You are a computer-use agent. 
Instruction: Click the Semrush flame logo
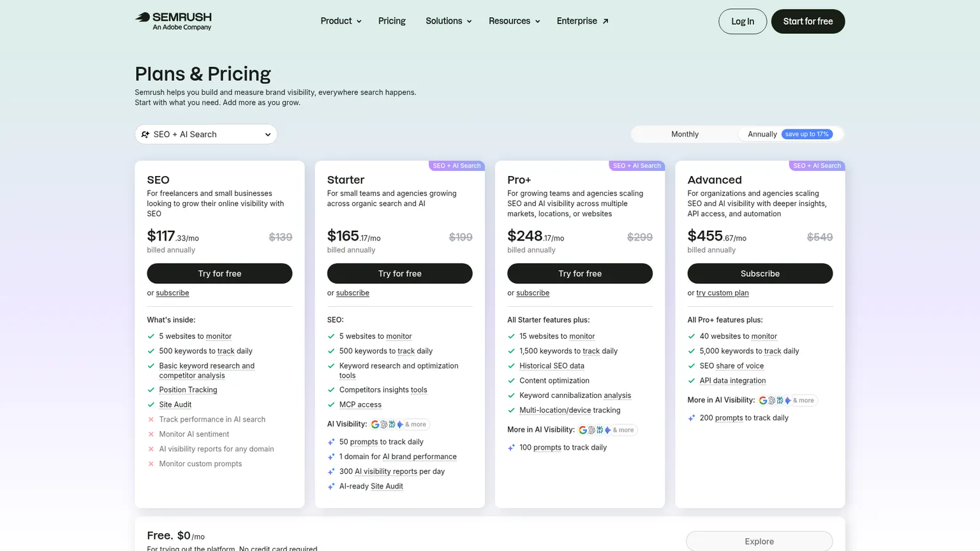142,17
